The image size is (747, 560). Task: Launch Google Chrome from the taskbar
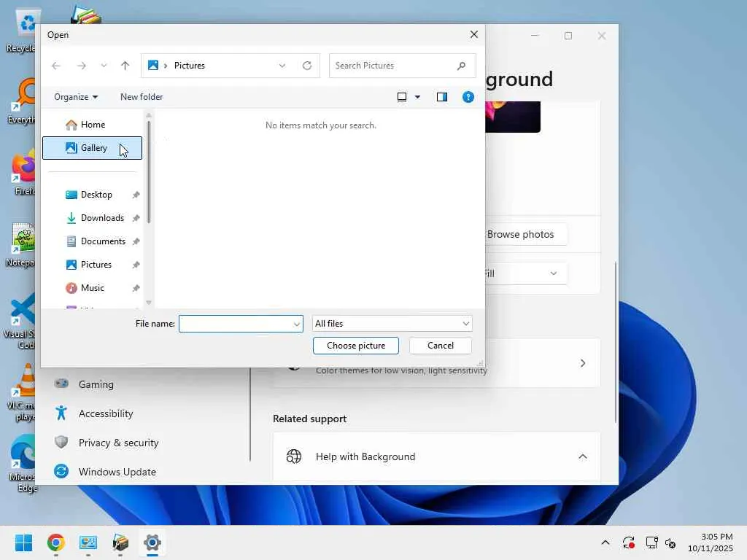click(x=55, y=542)
